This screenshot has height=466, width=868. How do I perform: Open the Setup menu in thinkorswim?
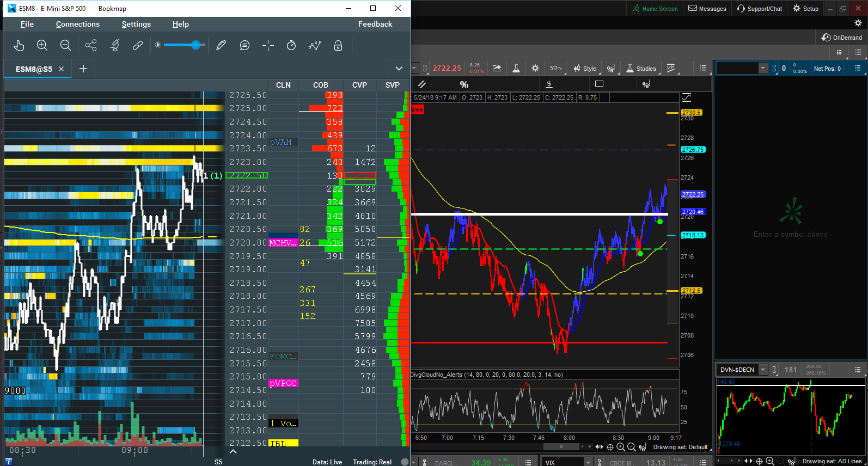tap(806, 9)
